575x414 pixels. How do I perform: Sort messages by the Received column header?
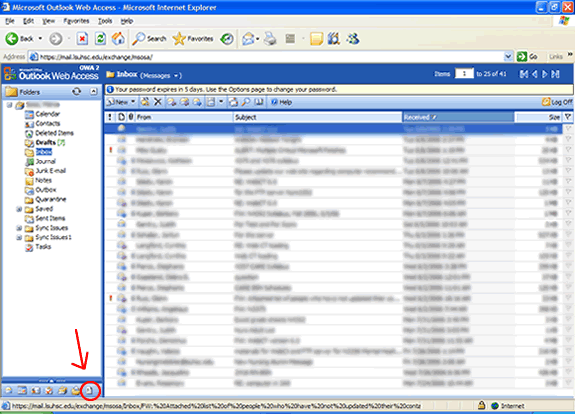[x=458, y=117]
